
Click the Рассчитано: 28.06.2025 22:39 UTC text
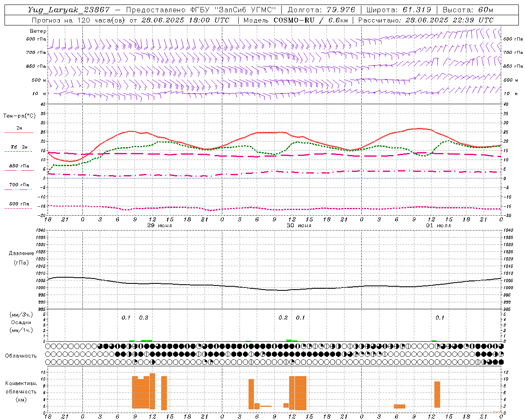pyautogui.click(x=426, y=20)
